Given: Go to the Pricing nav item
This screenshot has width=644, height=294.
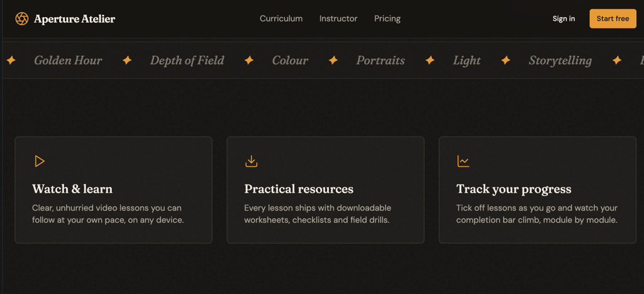Looking at the screenshot, I should point(387,18).
